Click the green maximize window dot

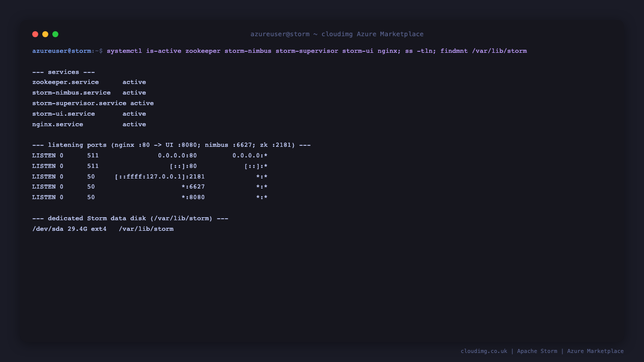point(55,34)
